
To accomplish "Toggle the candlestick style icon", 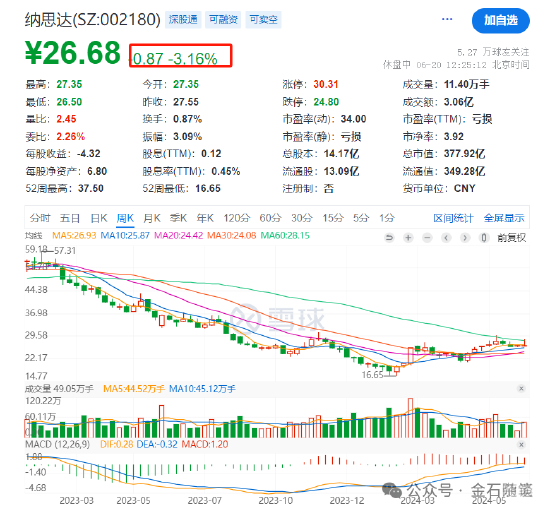I will (x=484, y=238).
